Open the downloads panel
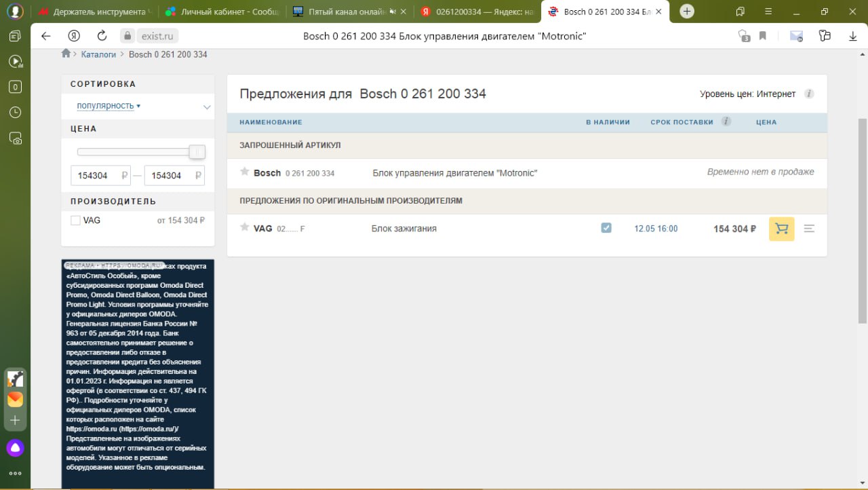The height and width of the screenshot is (490, 868). 853,36
